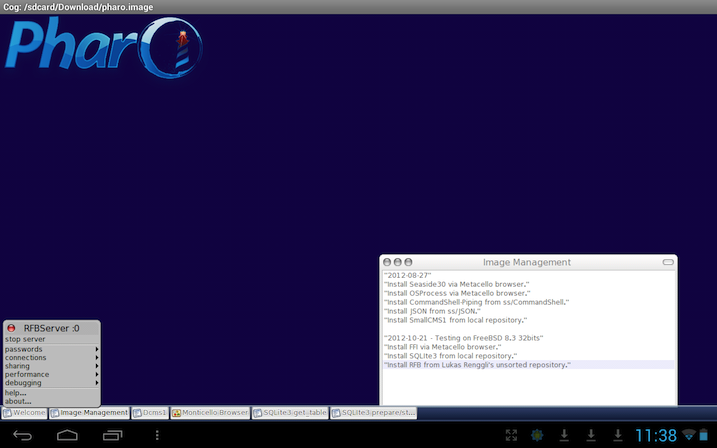Click the line "2012-08-27"

(x=407, y=275)
